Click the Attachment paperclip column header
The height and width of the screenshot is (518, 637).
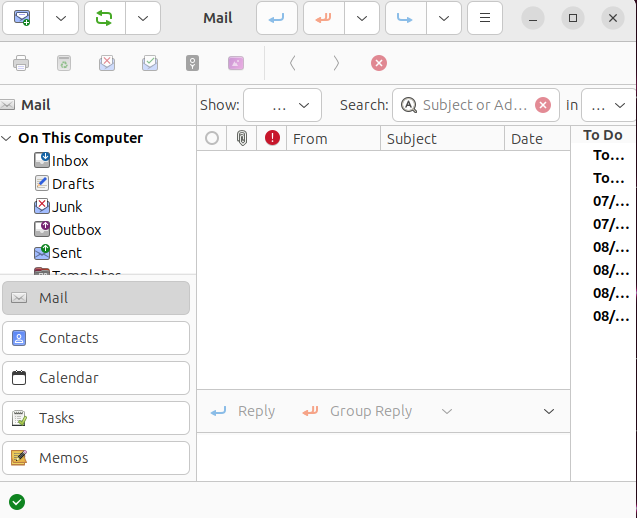(242, 139)
